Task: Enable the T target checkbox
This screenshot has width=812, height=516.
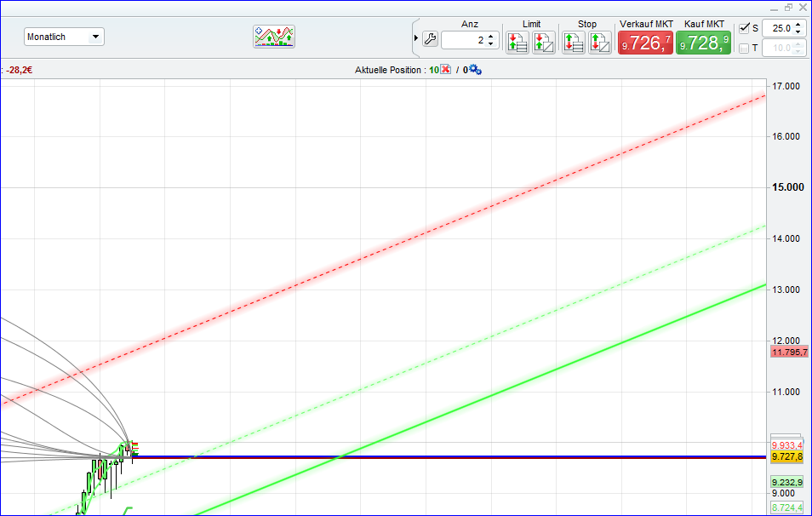Action: (744, 49)
